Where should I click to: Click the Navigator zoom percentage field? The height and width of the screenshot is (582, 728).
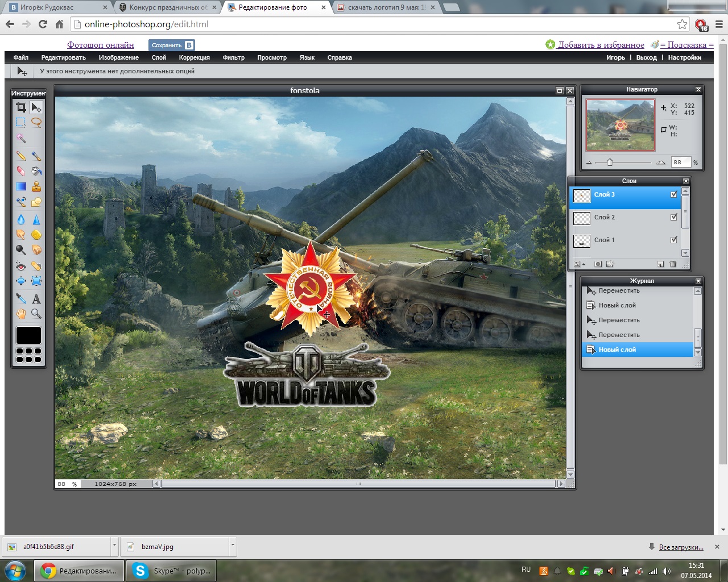[x=680, y=162]
